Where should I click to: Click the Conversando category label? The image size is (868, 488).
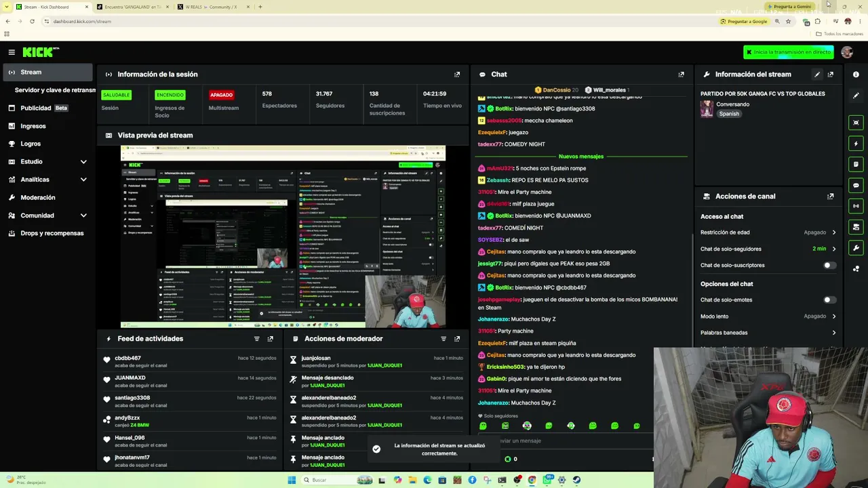(x=733, y=104)
